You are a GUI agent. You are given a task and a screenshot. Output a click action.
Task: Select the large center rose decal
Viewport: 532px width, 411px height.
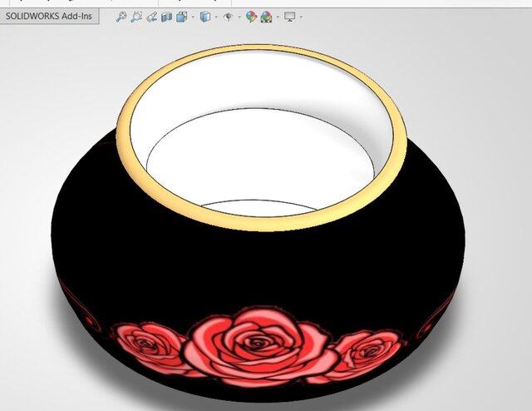[x=258, y=341]
